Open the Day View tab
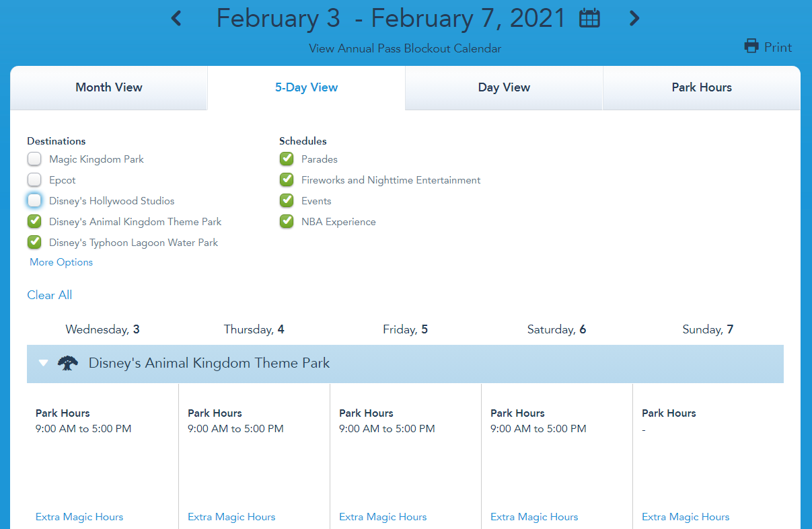The image size is (812, 529). [504, 87]
